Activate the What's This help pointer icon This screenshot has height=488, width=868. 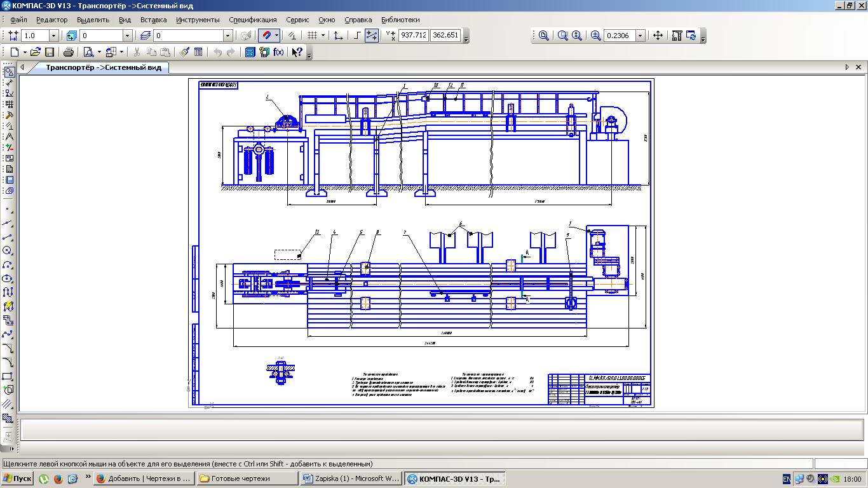(297, 52)
